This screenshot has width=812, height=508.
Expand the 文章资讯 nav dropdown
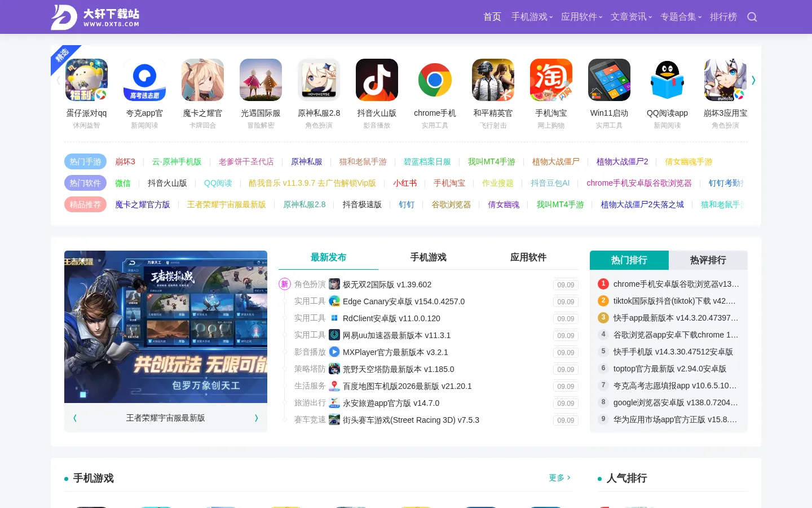pos(631,17)
